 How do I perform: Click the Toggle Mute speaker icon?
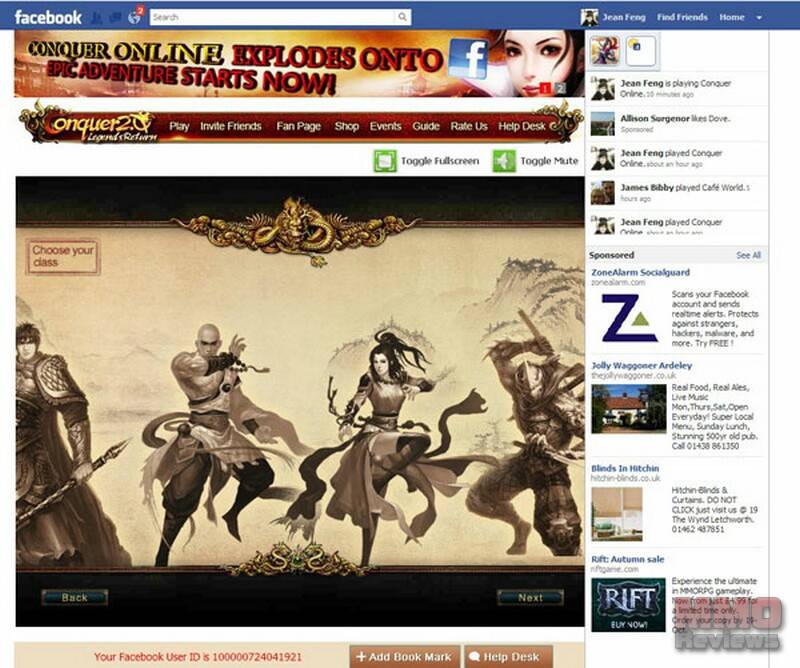pos(504,161)
